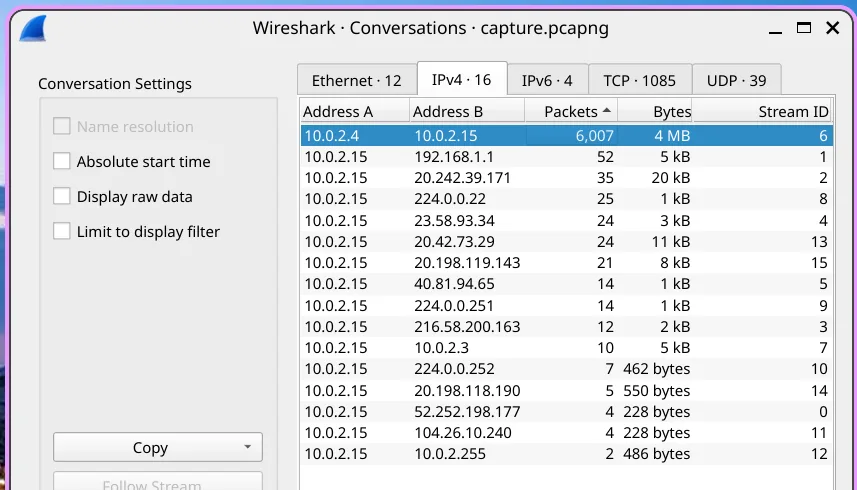Click the 486 bytes cell

point(656,453)
